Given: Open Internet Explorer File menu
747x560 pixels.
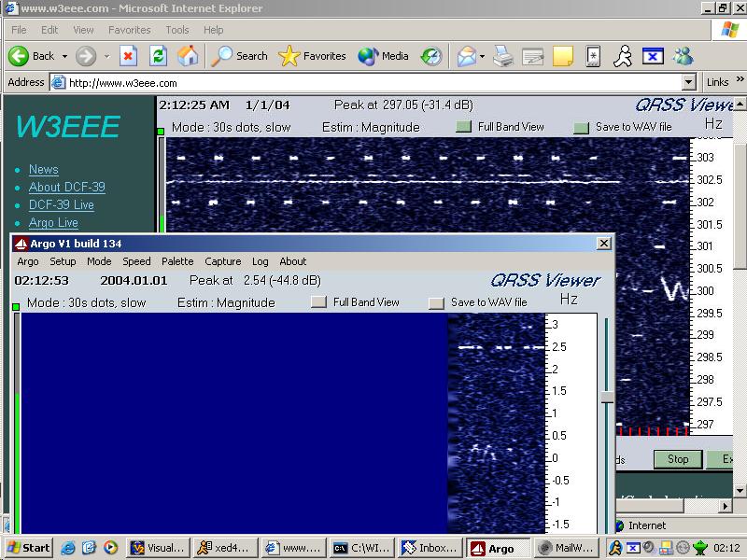Looking at the screenshot, I should [x=19, y=30].
